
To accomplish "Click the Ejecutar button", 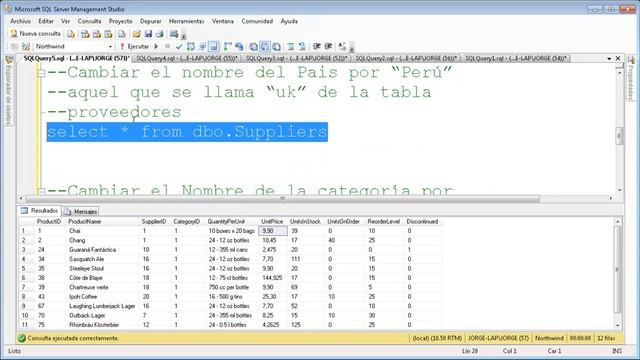I will (x=134, y=47).
